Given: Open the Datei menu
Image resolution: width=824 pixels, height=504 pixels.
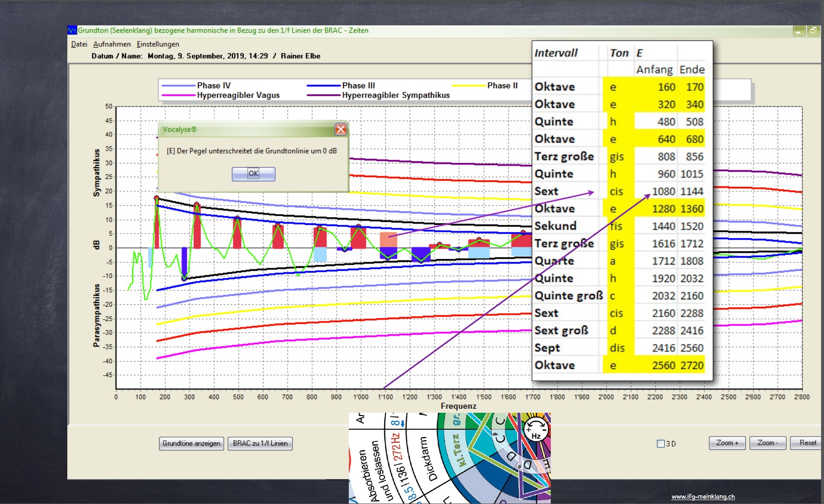Looking at the screenshot, I should coord(79,44).
